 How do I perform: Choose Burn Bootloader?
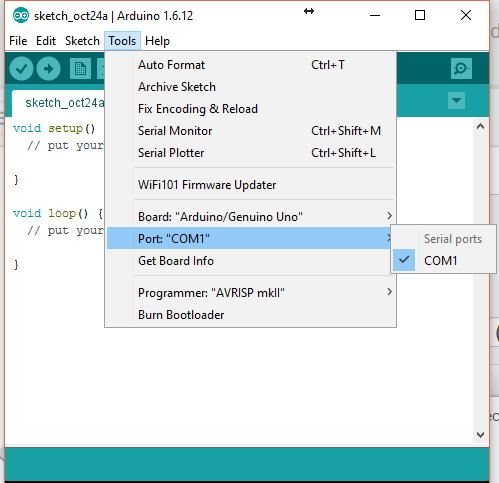click(x=250, y=315)
